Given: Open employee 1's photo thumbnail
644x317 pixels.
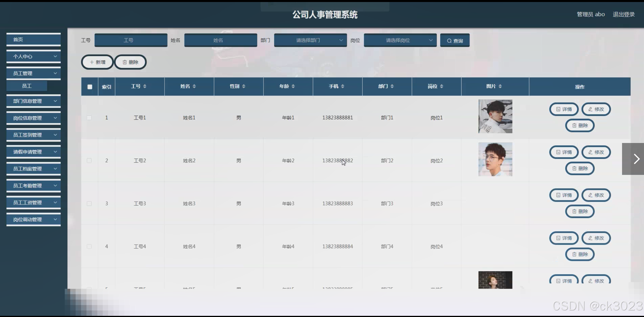Looking at the screenshot, I should [495, 116].
